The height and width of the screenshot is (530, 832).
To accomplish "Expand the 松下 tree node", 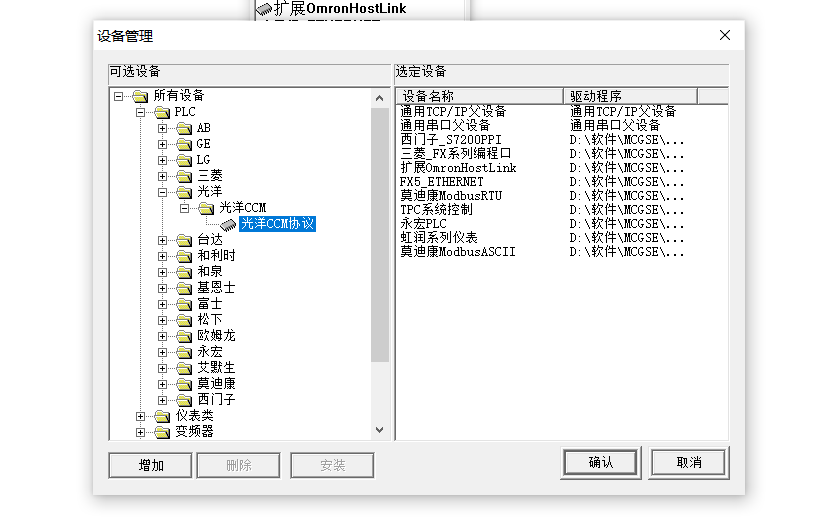I will [x=163, y=320].
